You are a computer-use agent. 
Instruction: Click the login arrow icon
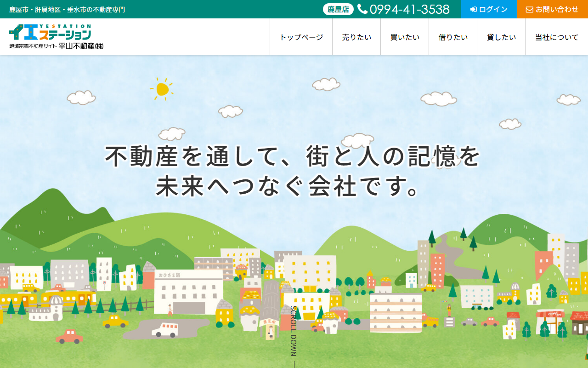(473, 9)
